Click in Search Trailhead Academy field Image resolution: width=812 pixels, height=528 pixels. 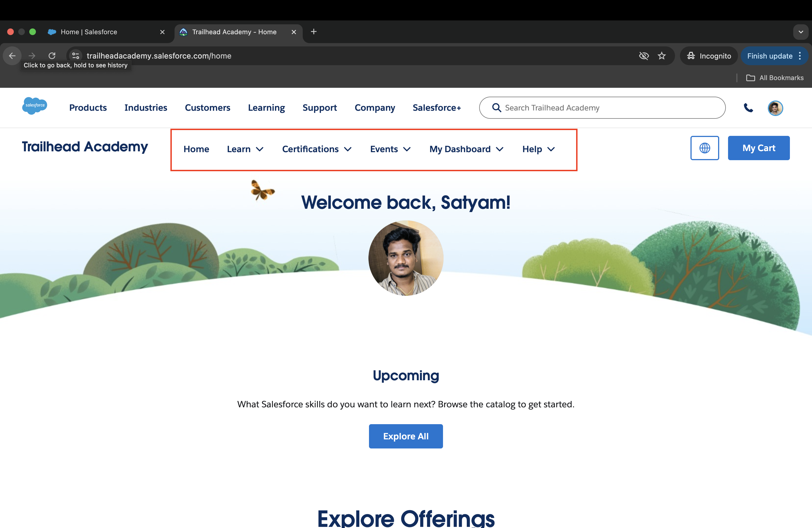[x=602, y=108]
